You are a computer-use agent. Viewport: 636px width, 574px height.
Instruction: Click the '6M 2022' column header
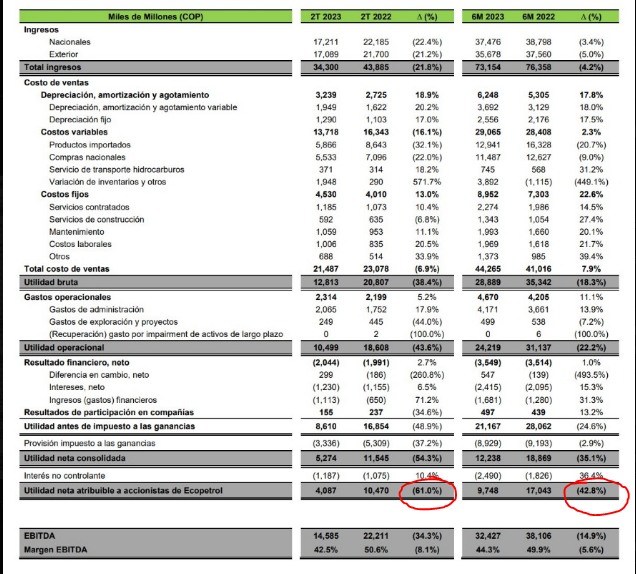tap(539, 17)
